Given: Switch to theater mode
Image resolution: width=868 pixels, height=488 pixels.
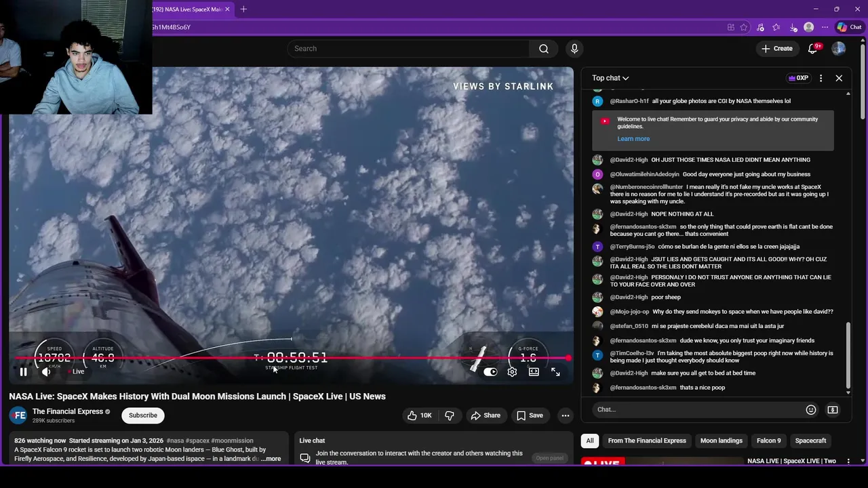Looking at the screenshot, I should pyautogui.click(x=534, y=371).
